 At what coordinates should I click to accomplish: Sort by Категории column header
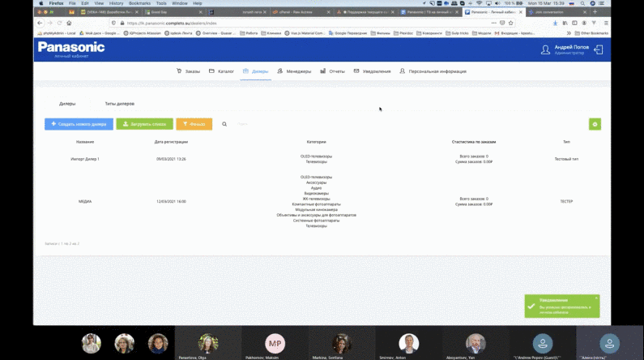[x=316, y=142]
